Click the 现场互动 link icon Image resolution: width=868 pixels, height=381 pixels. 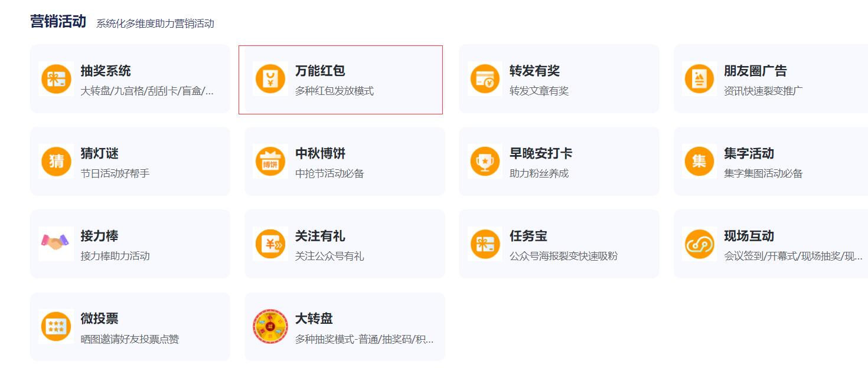[700, 244]
